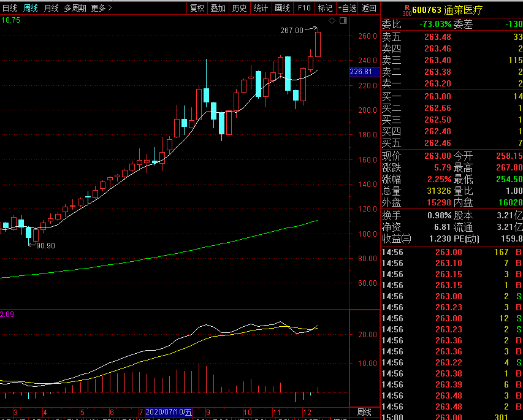This screenshot has width=523, height=420.
Task: Click the PE(动) value
Action: 512,239
